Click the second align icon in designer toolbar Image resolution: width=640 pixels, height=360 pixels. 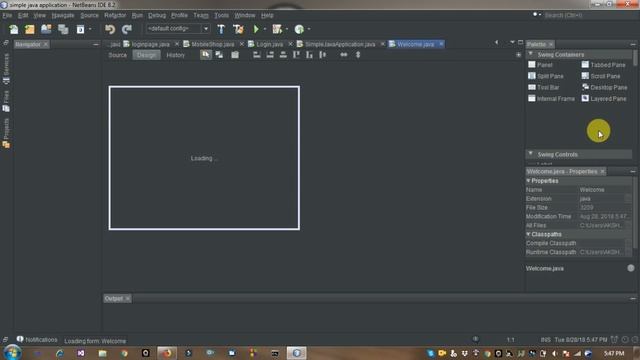coord(270,55)
